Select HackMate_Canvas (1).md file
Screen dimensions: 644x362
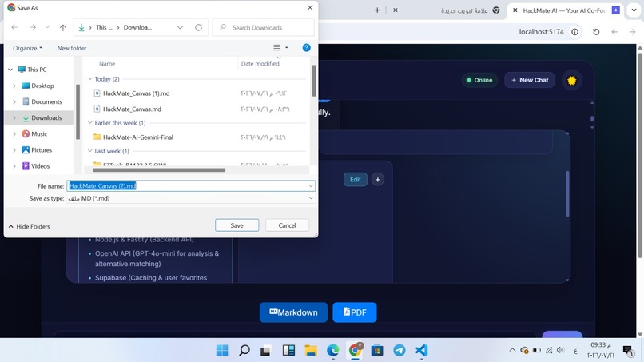pyautogui.click(x=136, y=93)
